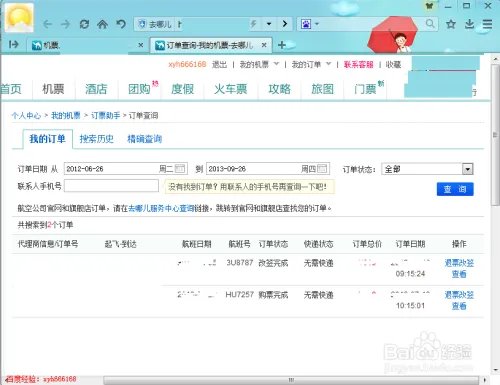Open the 火车票 navigation item
Screen dimensions: 500x385
230,89
